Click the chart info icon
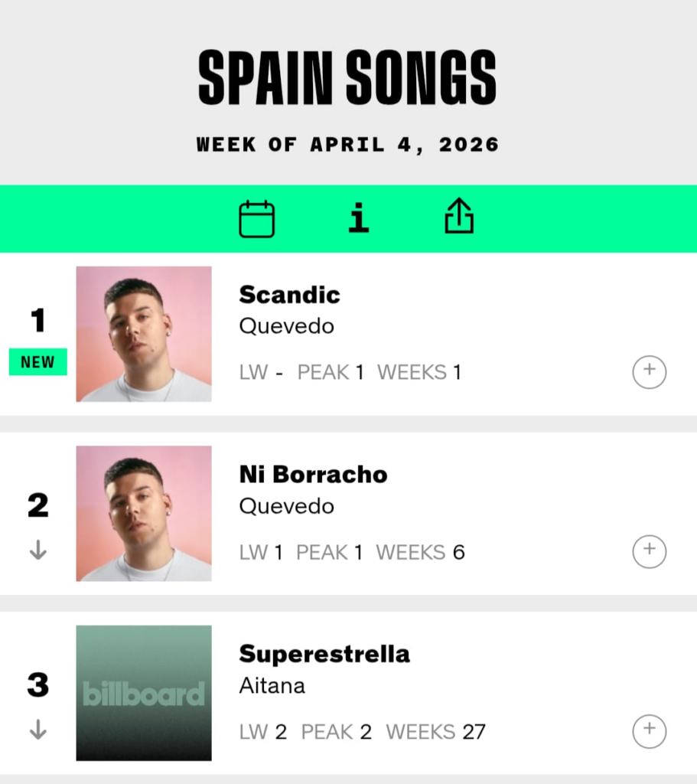 [x=358, y=219]
